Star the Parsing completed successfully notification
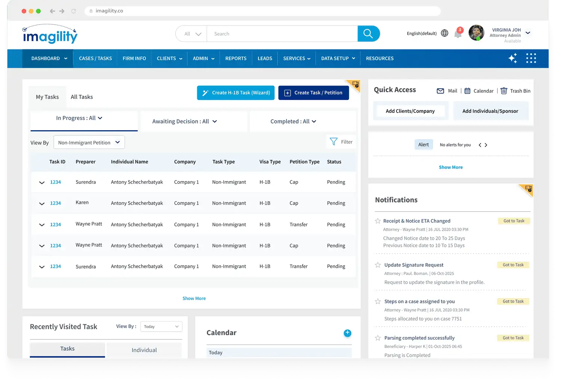The image size is (561, 392). (x=378, y=338)
